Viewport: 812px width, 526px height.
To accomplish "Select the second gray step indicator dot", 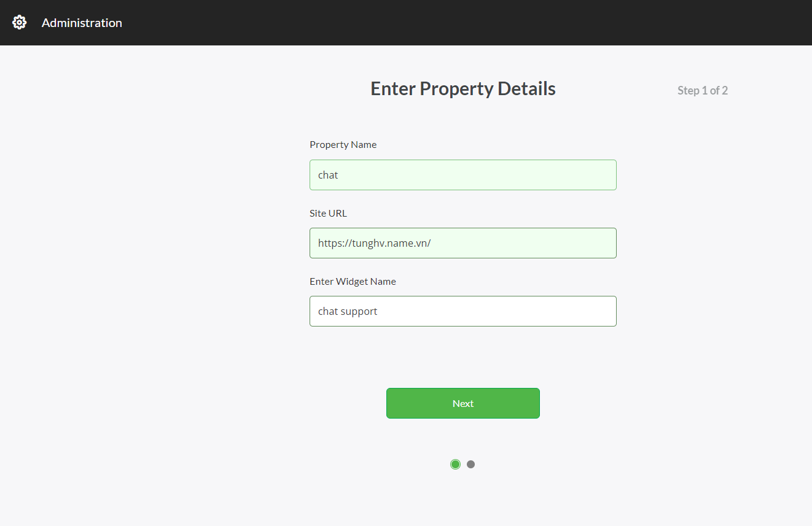I will [470, 464].
